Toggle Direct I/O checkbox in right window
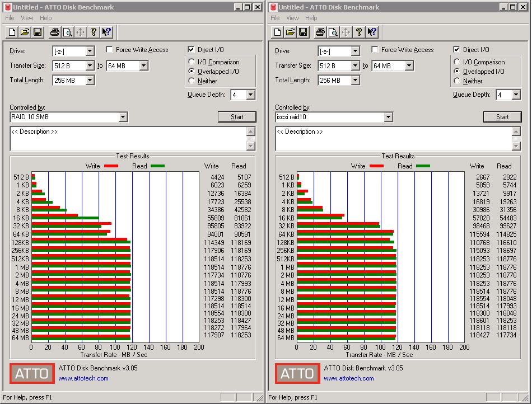This screenshot has width=532, height=404. tap(456, 50)
